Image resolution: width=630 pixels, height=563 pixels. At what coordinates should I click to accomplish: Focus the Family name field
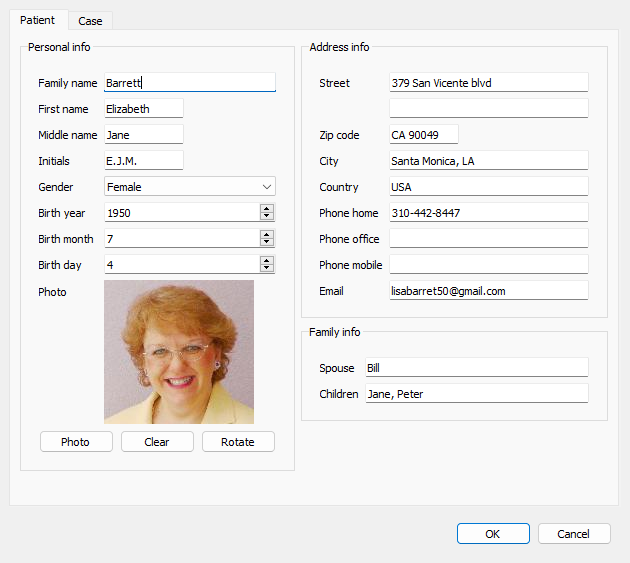pyautogui.click(x=189, y=83)
